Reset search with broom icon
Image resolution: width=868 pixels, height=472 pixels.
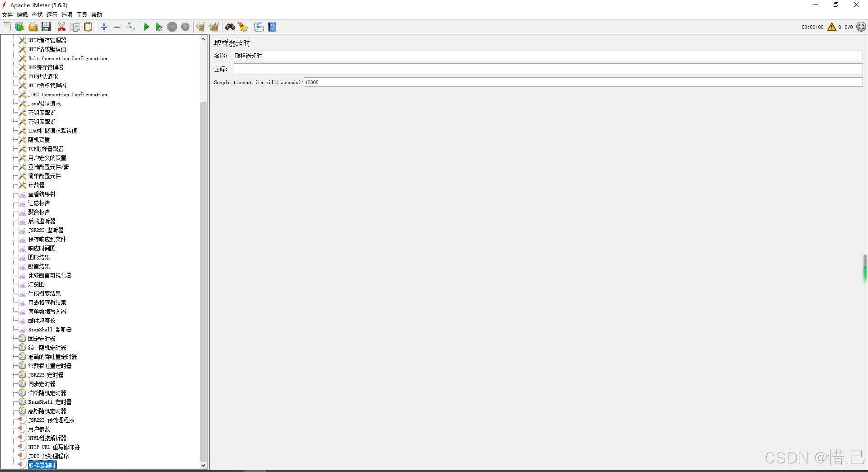(243, 27)
